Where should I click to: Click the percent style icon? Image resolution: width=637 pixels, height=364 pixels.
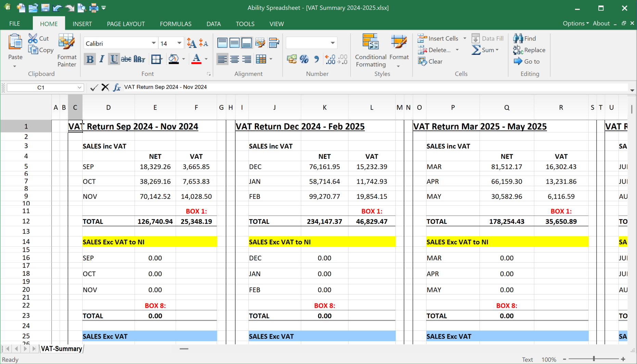click(x=304, y=60)
